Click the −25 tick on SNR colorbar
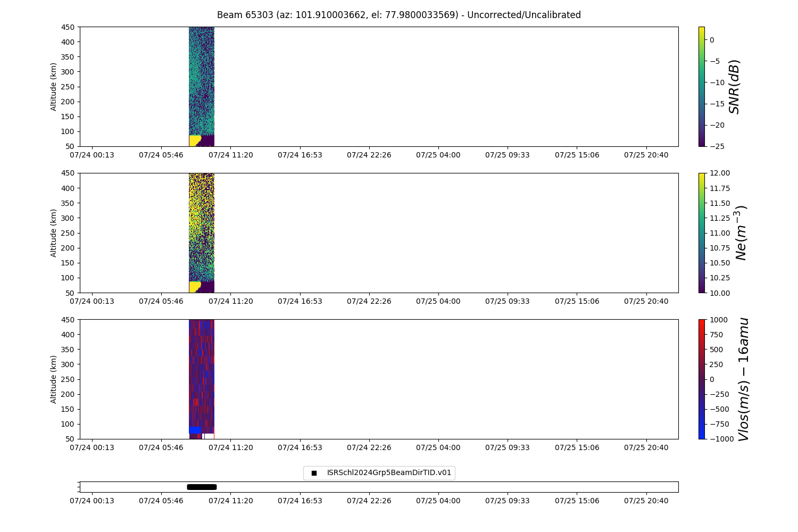The width and height of the screenshot is (798, 532). pyautogui.click(x=716, y=146)
